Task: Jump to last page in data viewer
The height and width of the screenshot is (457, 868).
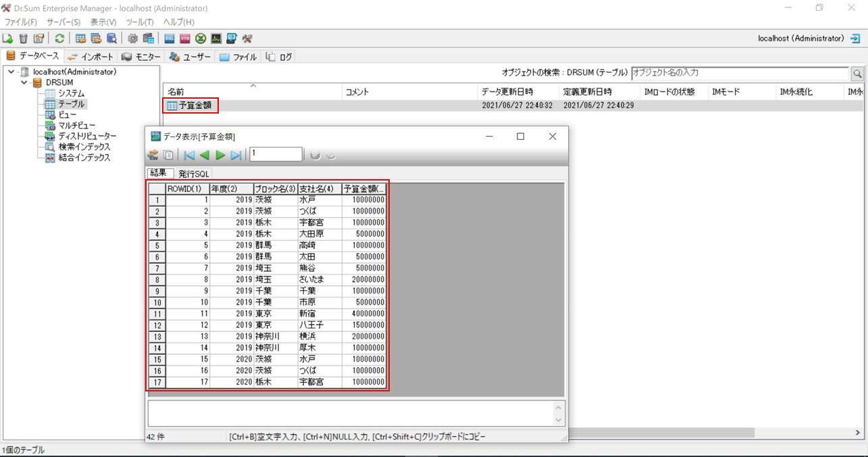Action: (236, 155)
